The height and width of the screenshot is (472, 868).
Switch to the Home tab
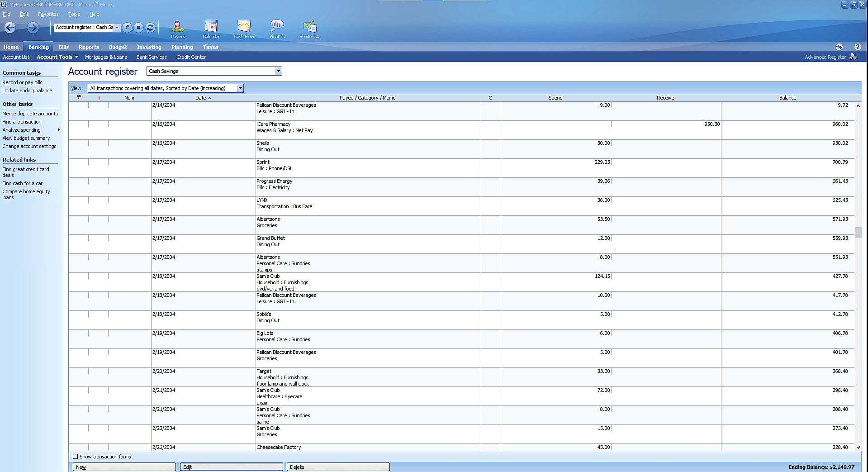(11, 47)
